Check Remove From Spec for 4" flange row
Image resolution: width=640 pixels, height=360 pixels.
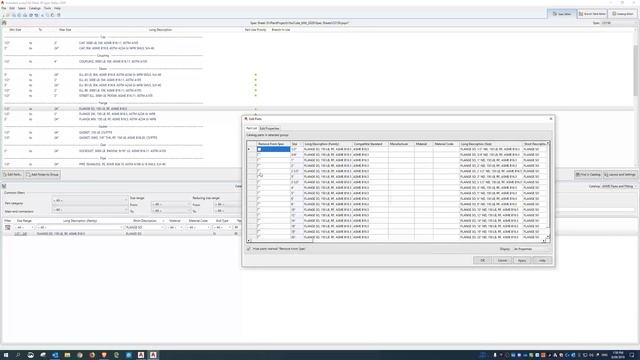click(259, 188)
